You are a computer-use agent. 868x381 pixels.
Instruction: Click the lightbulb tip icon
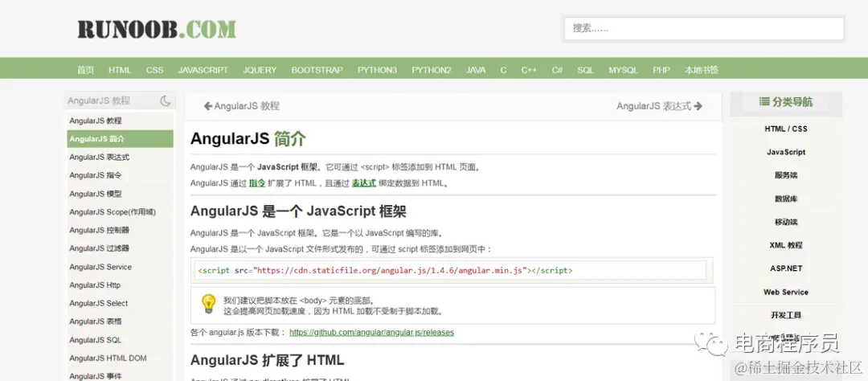click(x=209, y=304)
